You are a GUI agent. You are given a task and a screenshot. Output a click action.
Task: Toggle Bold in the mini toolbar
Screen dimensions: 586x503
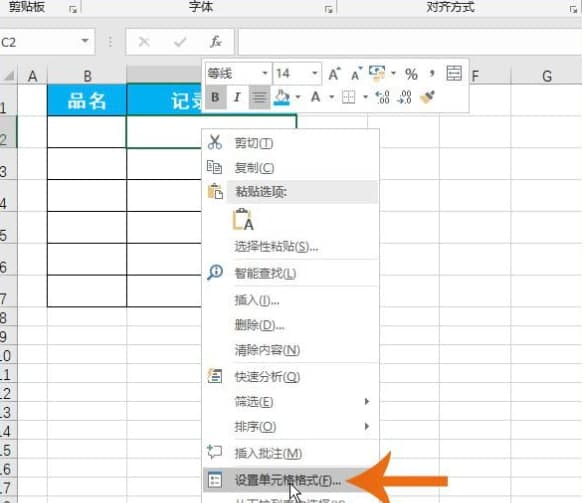tap(216, 98)
